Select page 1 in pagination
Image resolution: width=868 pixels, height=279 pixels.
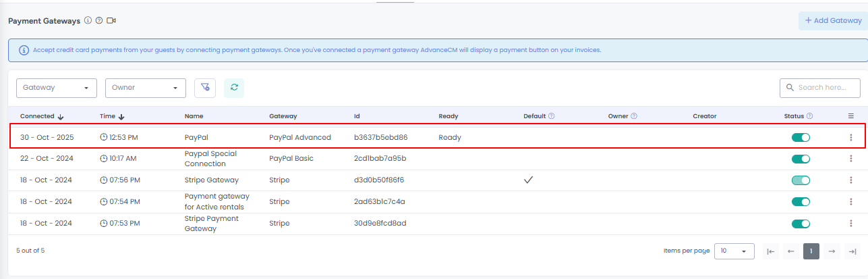811,251
